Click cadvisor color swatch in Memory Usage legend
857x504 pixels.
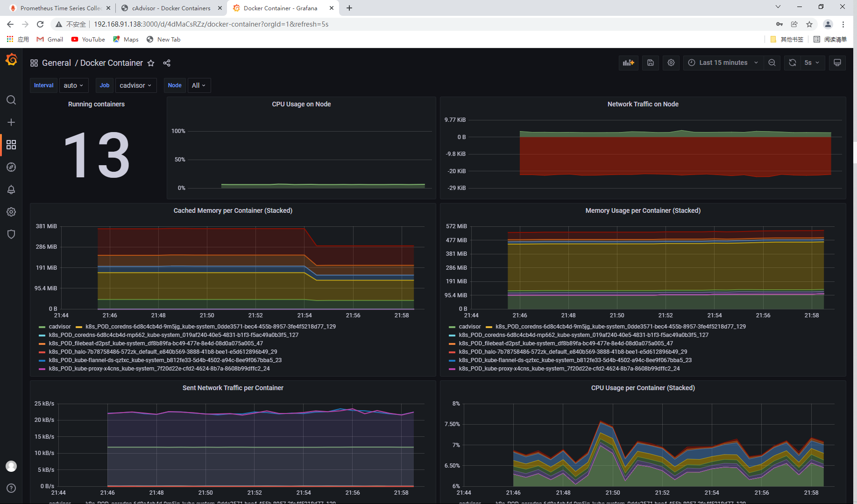click(452, 327)
